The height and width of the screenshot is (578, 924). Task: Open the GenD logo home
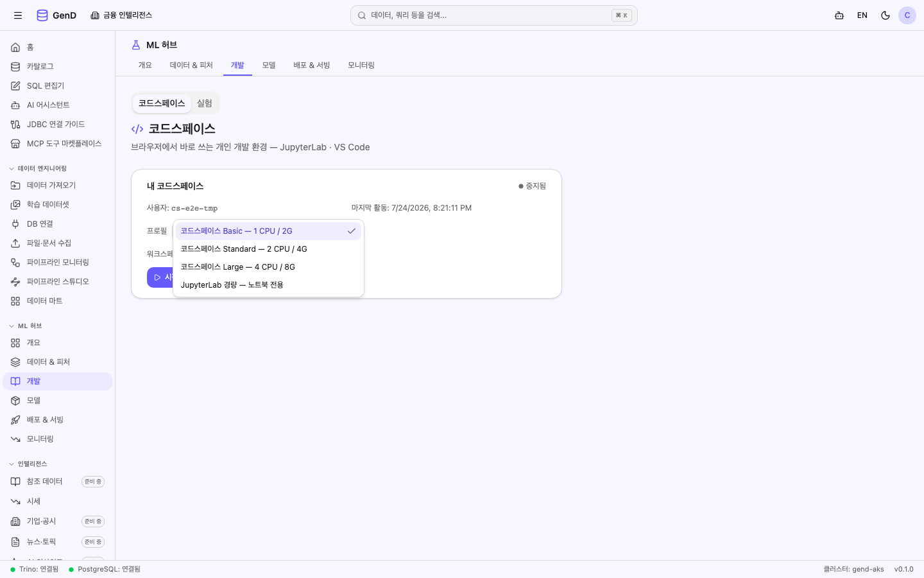point(56,15)
